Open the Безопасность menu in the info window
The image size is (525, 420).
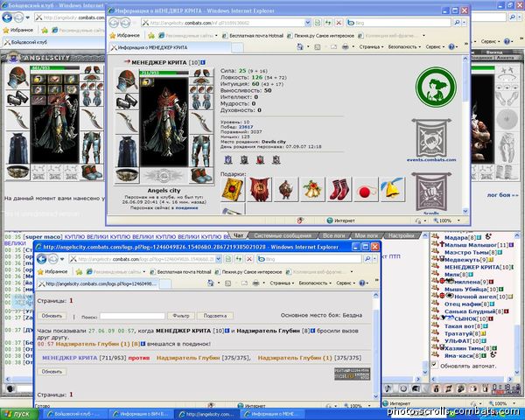click(404, 47)
